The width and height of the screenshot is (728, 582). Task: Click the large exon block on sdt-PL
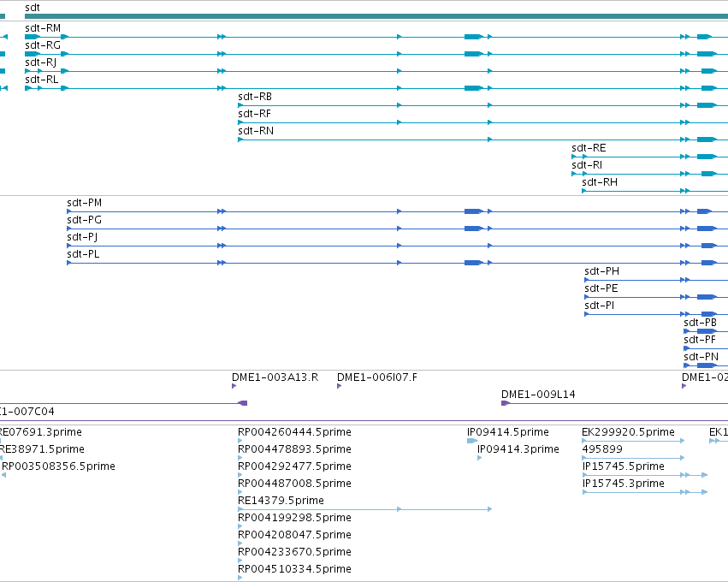[x=474, y=263]
